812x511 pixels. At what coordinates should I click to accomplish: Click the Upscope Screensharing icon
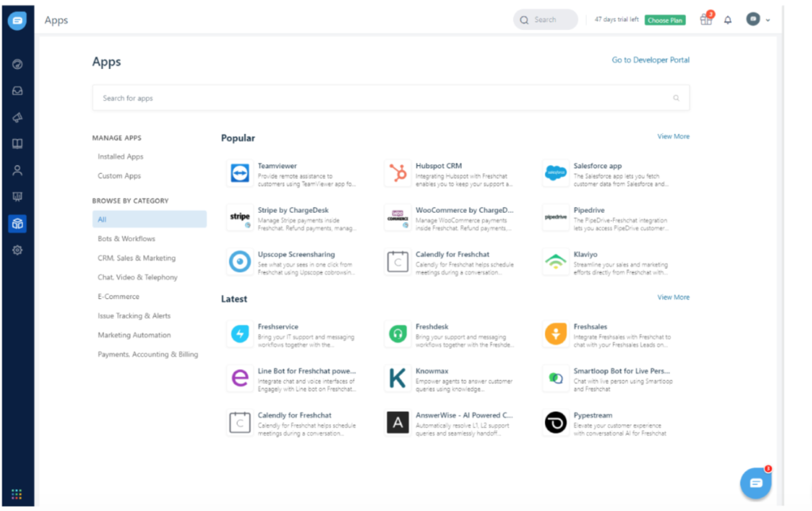pyautogui.click(x=239, y=262)
